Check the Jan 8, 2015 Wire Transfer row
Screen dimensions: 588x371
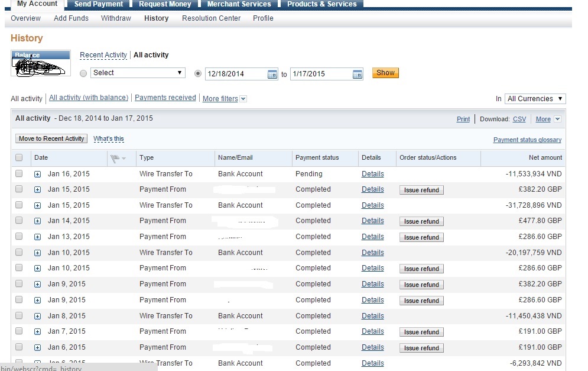point(19,315)
